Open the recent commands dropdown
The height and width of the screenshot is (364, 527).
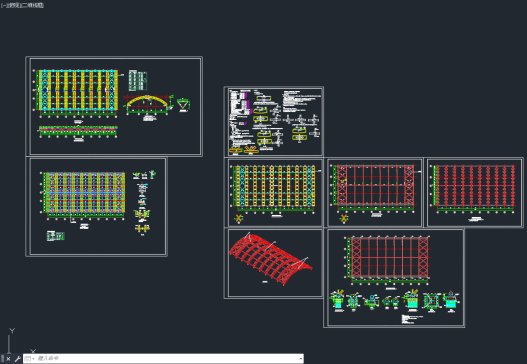coord(29,359)
